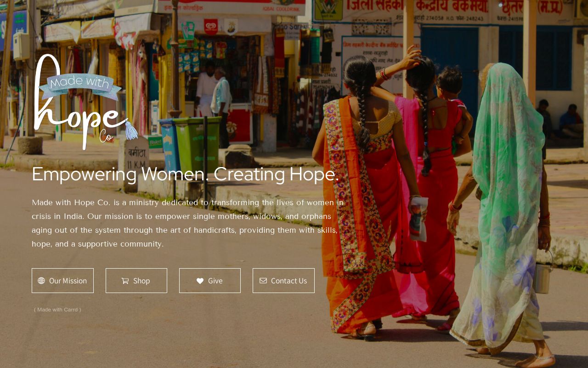This screenshot has width=588, height=368.
Task: Follow the 'Made with Carrd' link
Action: (57, 310)
